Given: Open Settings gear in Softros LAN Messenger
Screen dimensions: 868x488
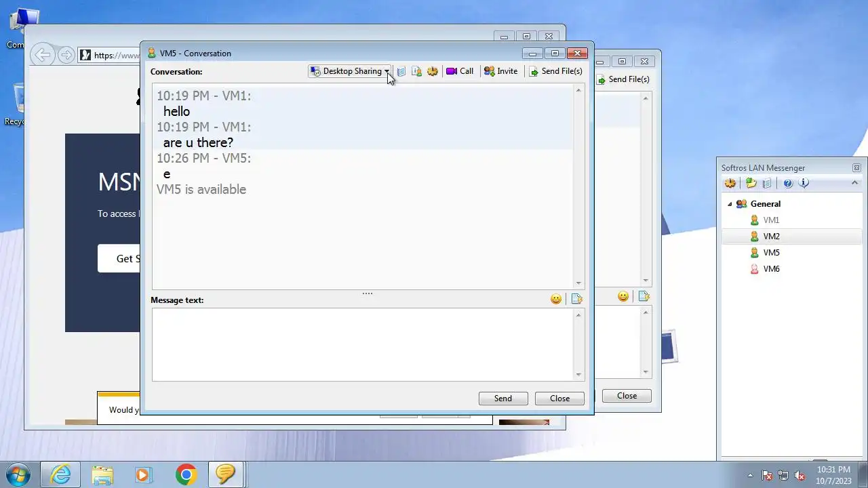Looking at the screenshot, I should pos(730,183).
